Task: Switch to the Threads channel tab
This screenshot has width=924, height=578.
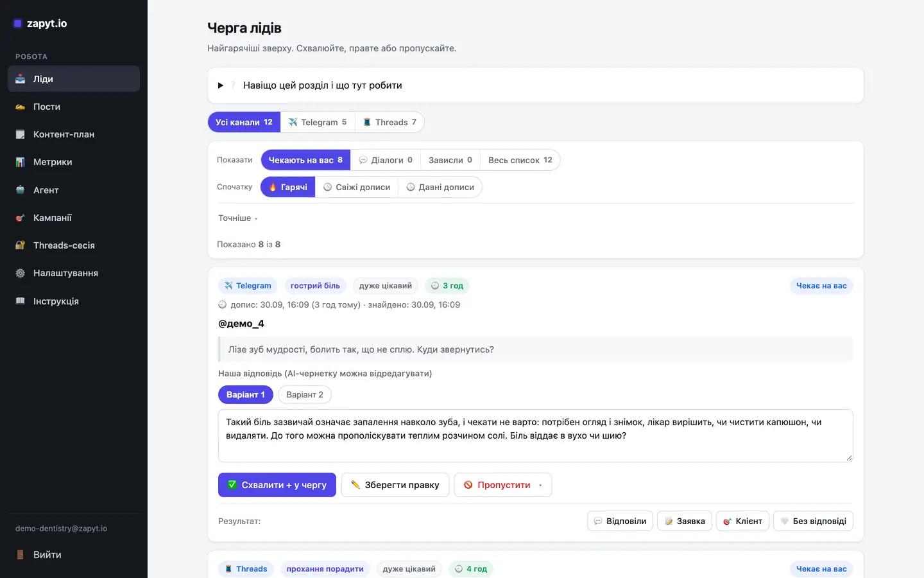Action: click(x=389, y=122)
